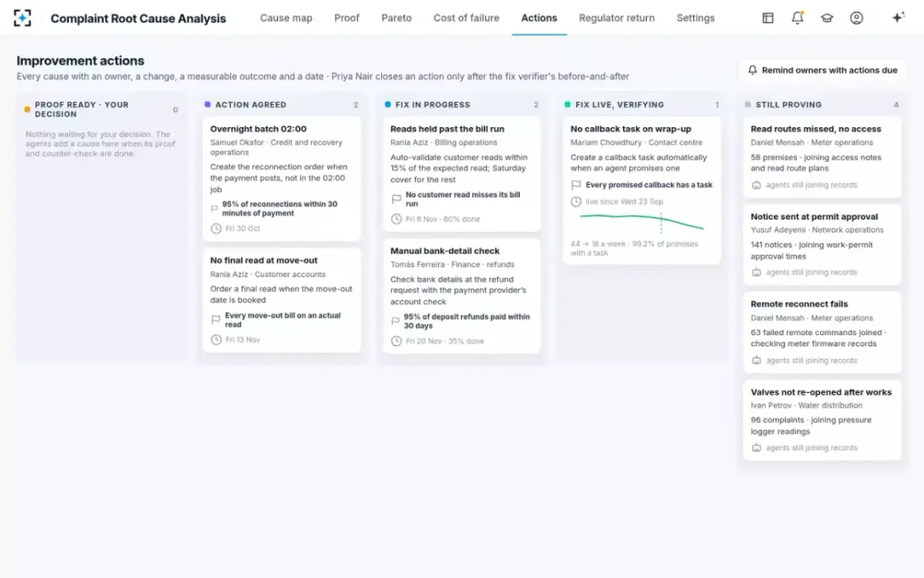
Task: Switch to the Proof tab
Action: pyautogui.click(x=346, y=18)
